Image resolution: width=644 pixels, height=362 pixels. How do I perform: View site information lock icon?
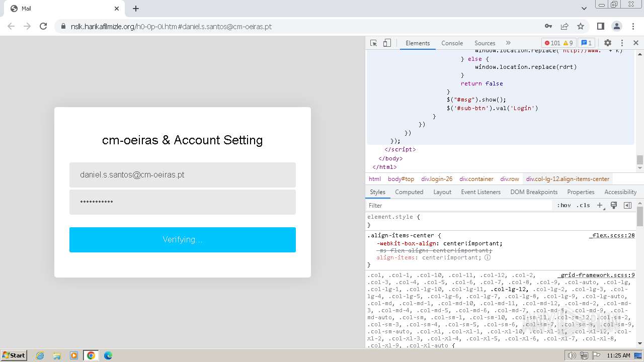[x=63, y=26]
